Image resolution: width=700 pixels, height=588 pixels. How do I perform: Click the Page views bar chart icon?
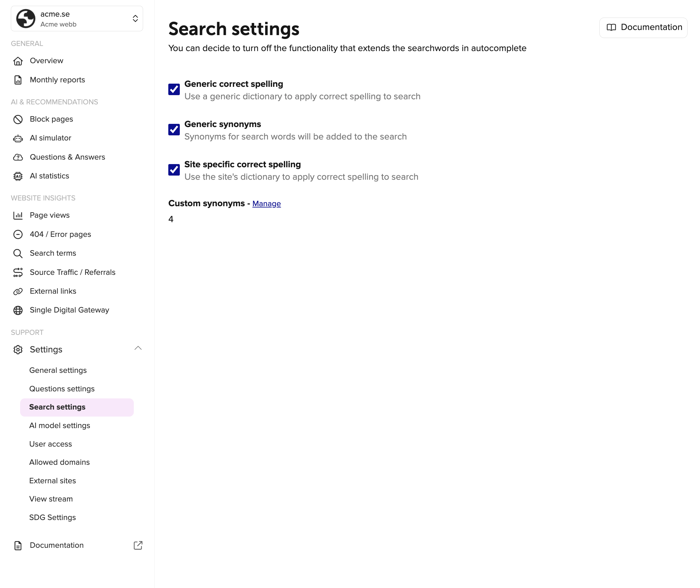point(18,216)
